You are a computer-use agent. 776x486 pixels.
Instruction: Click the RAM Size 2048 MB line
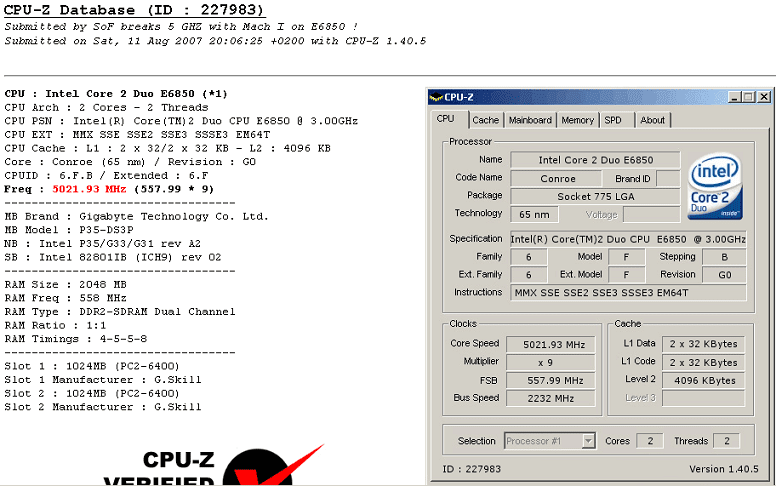(65, 285)
